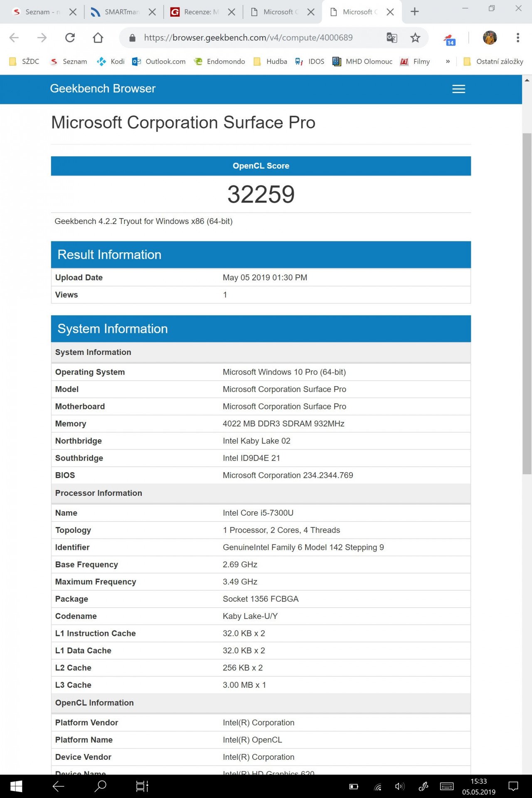Close the active Microsoft tab

point(390,12)
